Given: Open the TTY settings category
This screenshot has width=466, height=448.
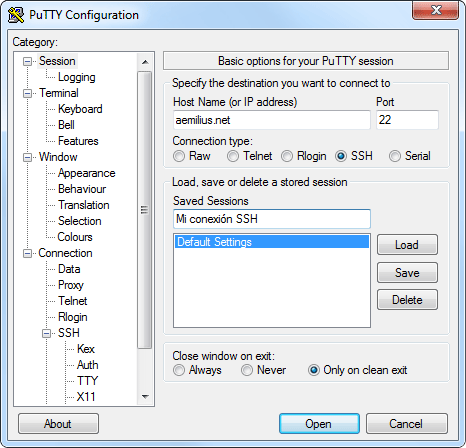Looking at the screenshot, I should pyautogui.click(x=87, y=381).
